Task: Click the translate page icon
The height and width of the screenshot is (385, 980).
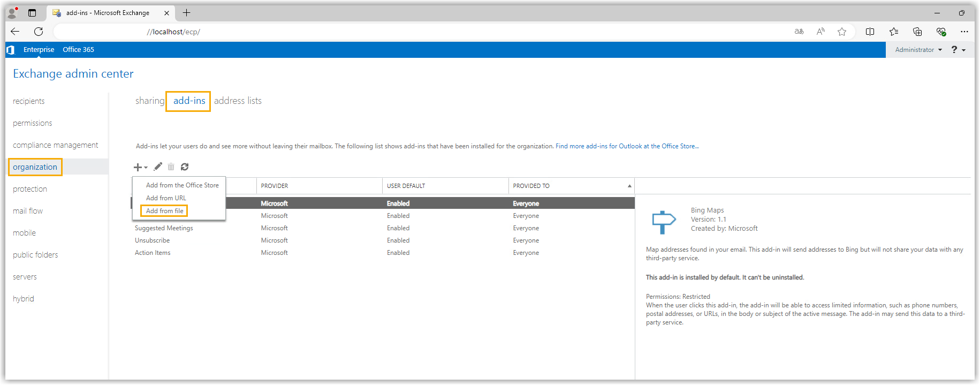Action: (799, 32)
